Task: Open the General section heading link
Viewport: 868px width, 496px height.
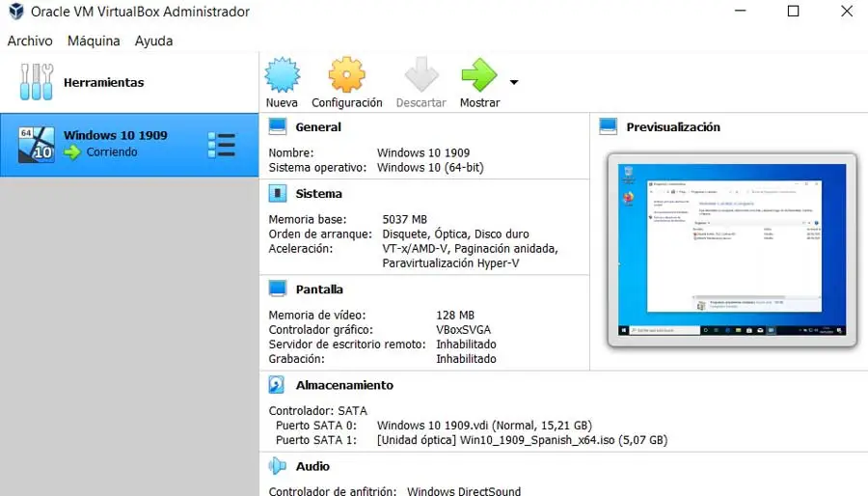Action: [x=318, y=126]
